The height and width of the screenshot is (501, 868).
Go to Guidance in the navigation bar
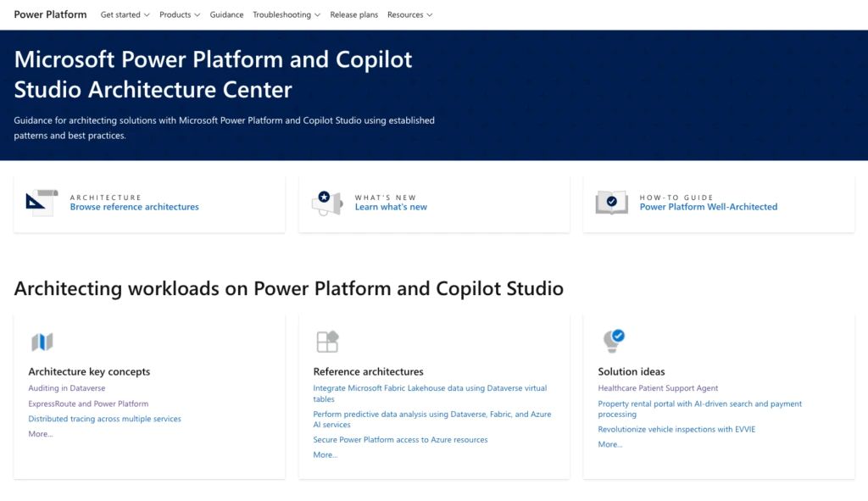point(226,15)
